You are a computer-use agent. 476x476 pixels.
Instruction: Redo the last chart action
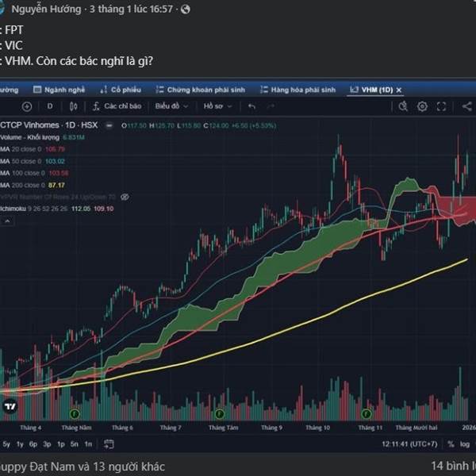(x=271, y=106)
